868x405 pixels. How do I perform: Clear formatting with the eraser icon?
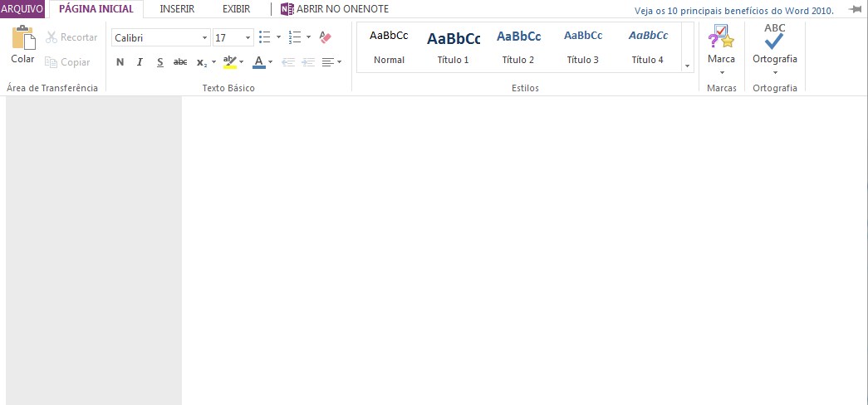(x=325, y=37)
